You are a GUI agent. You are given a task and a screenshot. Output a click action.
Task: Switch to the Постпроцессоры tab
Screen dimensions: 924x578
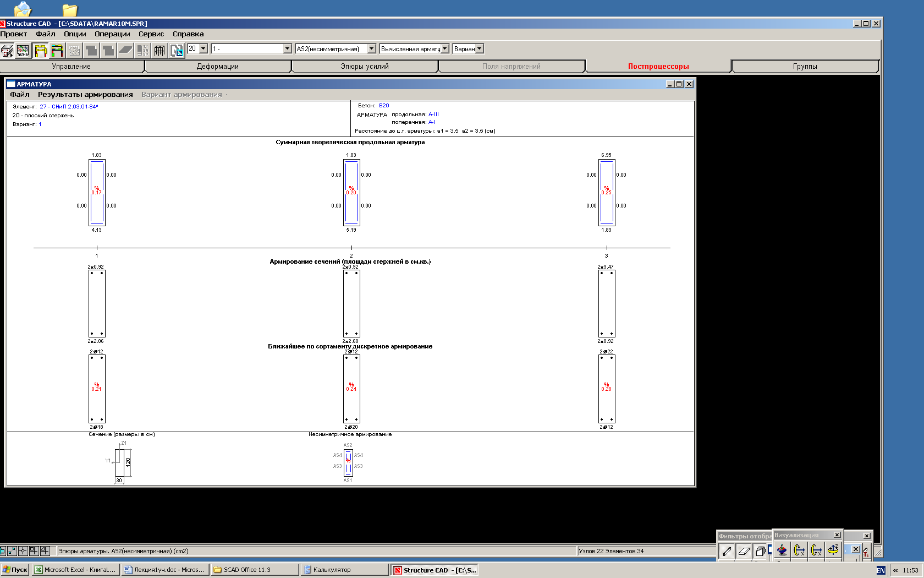pyautogui.click(x=658, y=66)
